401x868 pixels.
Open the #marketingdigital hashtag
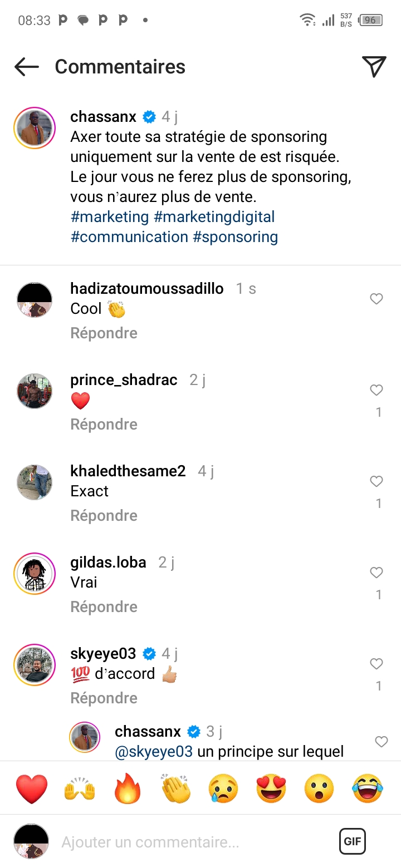(214, 217)
